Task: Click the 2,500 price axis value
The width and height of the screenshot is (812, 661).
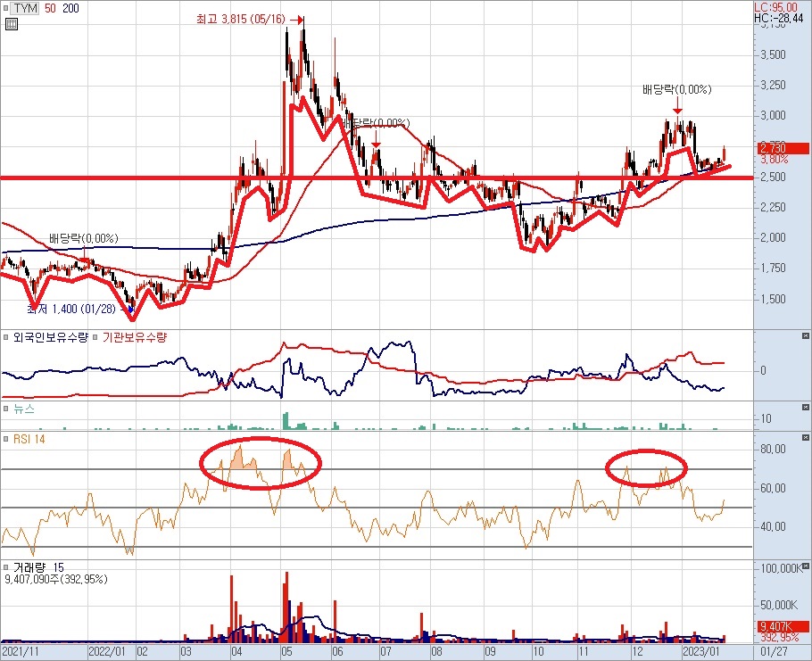Action: pyautogui.click(x=773, y=177)
